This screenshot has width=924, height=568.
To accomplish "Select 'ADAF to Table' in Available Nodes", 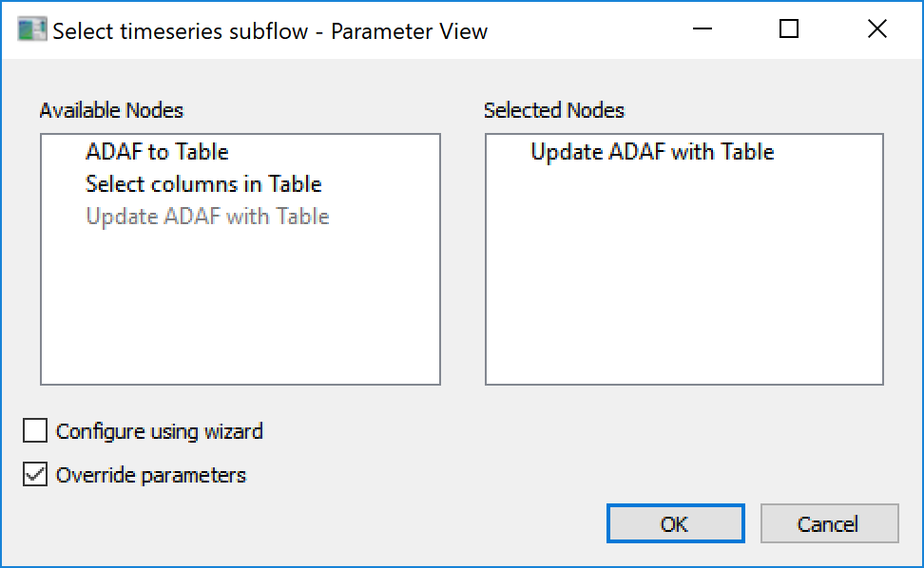I will click(x=157, y=152).
